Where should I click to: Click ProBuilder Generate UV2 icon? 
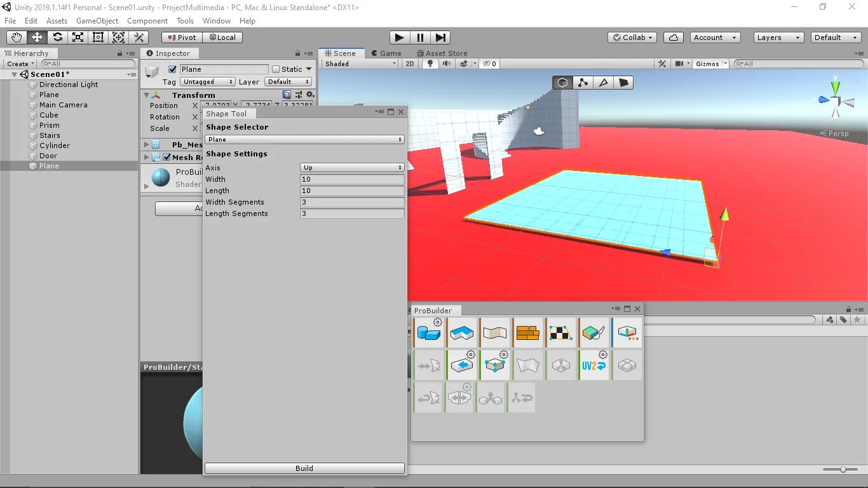[x=594, y=365]
